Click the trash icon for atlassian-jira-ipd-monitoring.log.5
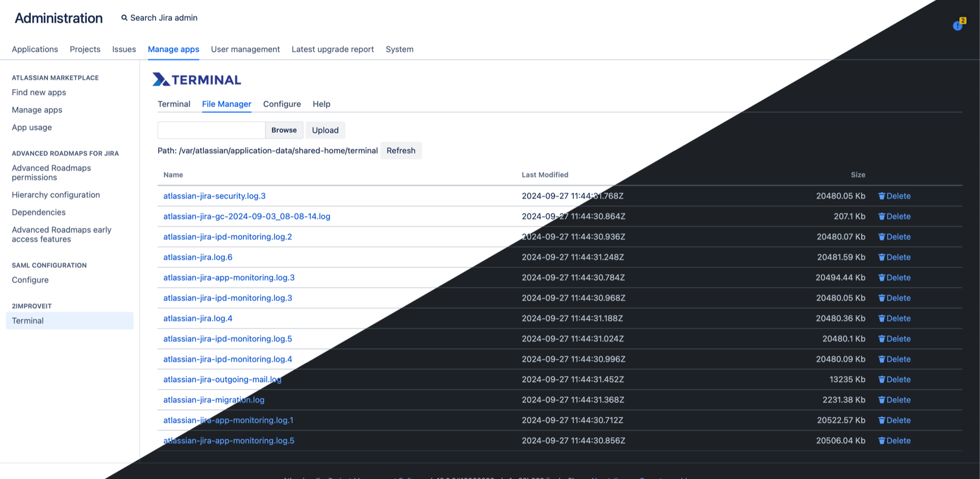The image size is (980, 479). [881, 338]
